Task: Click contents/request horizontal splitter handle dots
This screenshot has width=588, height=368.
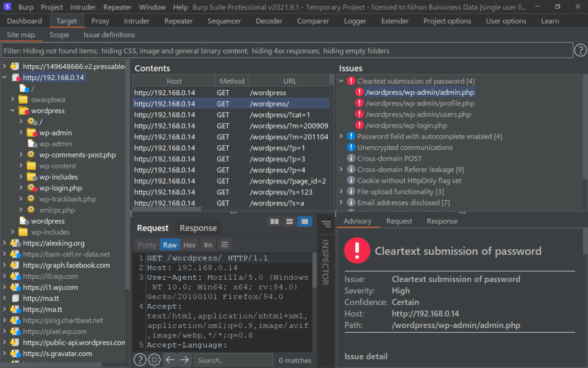Action: pos(234,213)
